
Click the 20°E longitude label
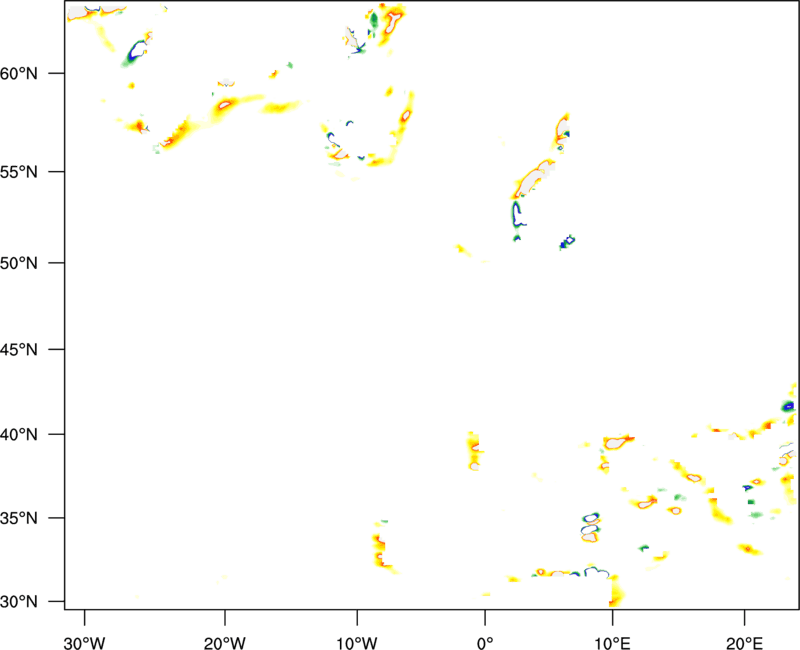tap(744, 643)
